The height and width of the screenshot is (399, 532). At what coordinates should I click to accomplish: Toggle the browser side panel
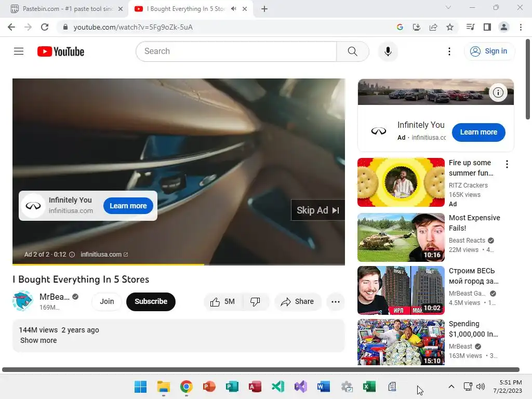pyautogui.click(x=487, y=27)
